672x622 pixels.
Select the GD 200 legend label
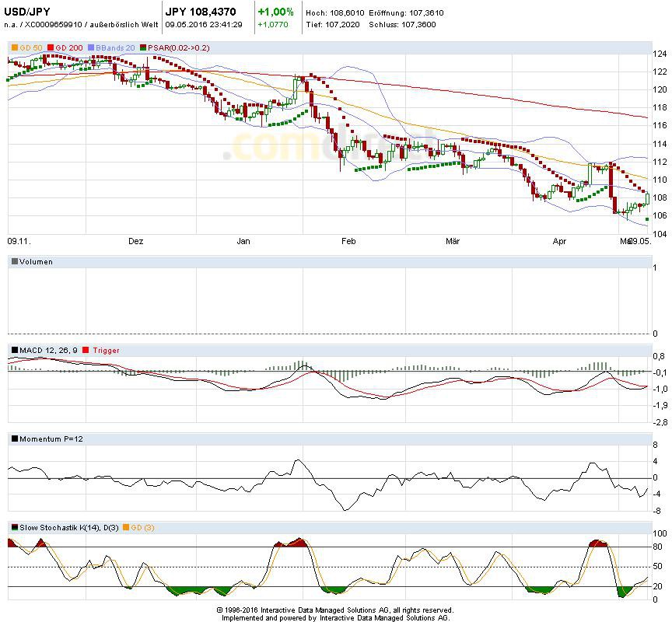pyautogui.click(x=70, y=48)
